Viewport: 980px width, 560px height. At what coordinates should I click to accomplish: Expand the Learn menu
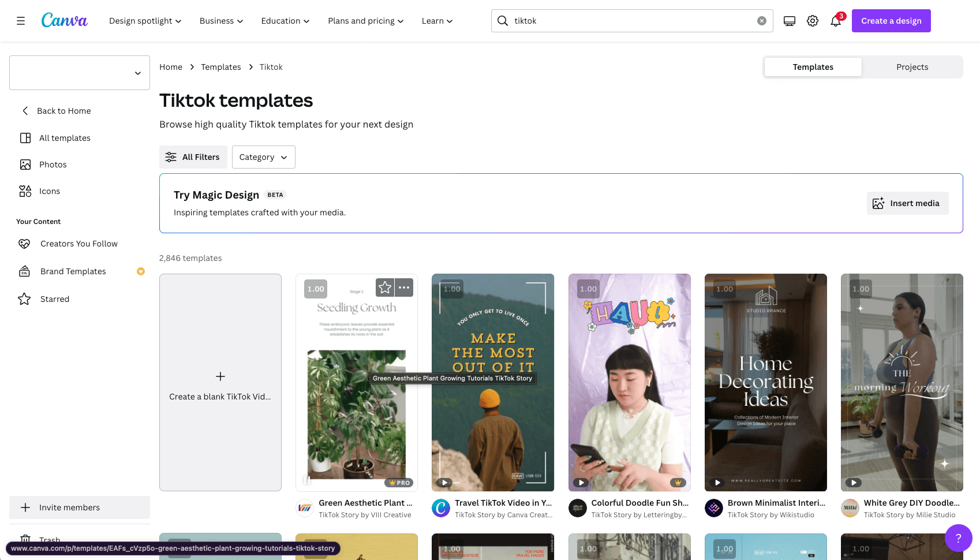[437, 21]
